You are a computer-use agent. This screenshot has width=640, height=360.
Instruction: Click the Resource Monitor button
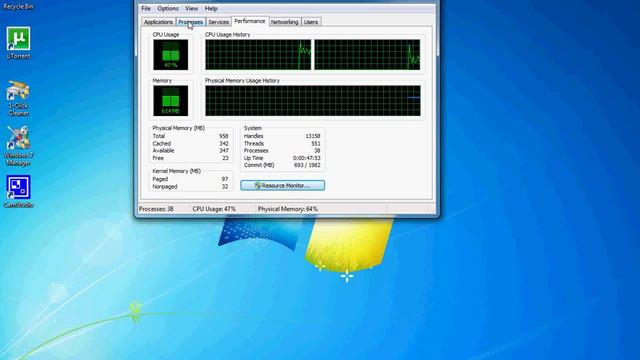click(282, 185)
